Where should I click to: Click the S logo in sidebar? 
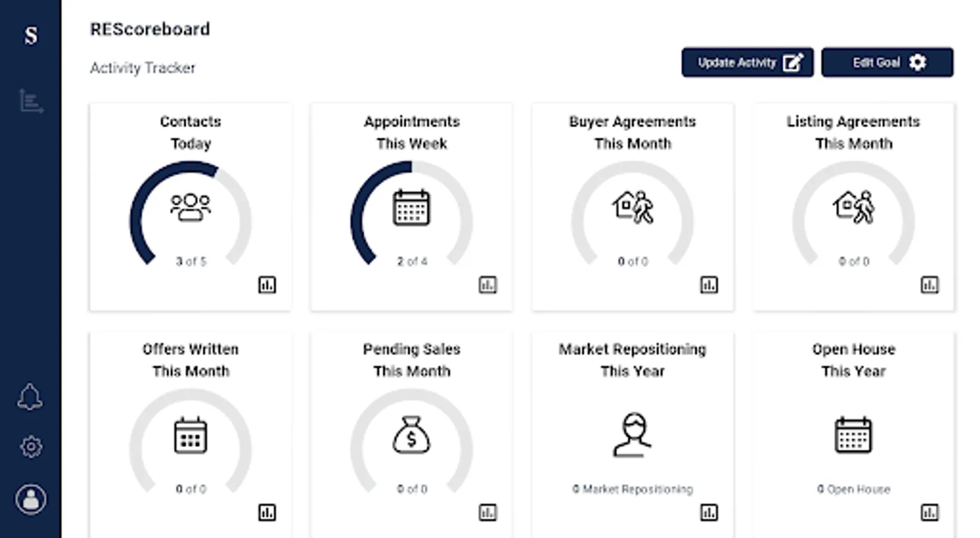click(x=30, y=35)
